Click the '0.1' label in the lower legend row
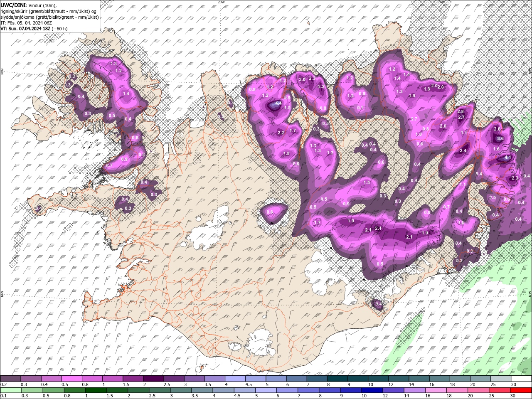 click(x=3, y=396)
